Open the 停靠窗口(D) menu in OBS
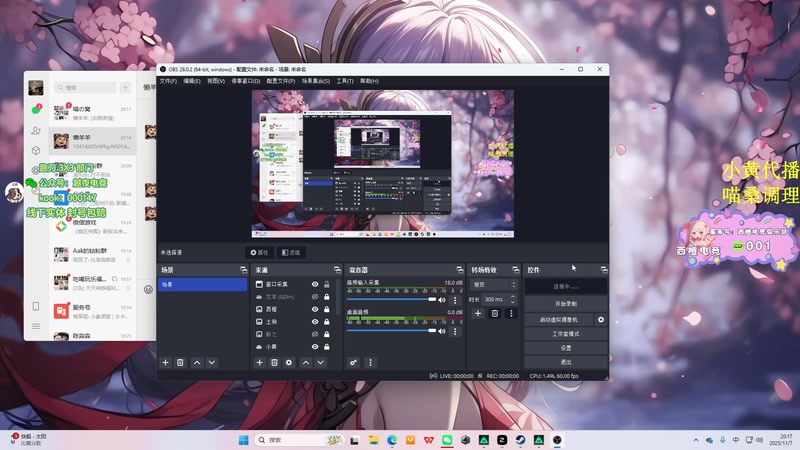Viewport: 800px width, 450px height. 245,81
